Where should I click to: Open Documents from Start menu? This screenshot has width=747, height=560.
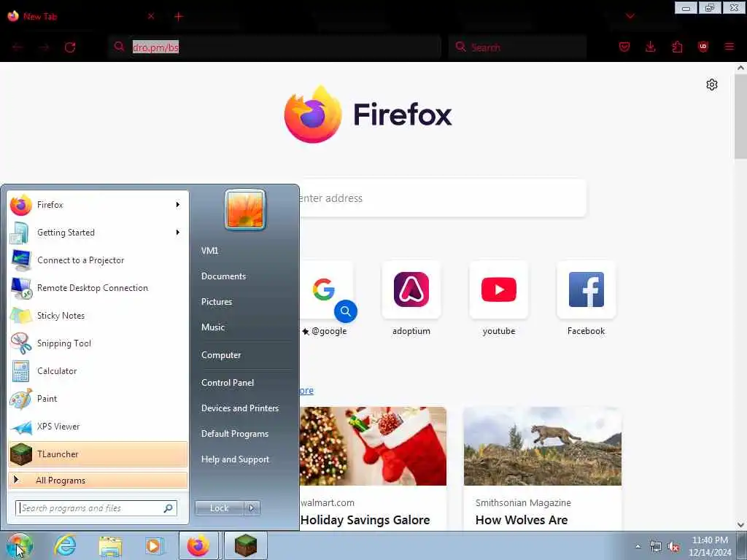pos(223,276)
